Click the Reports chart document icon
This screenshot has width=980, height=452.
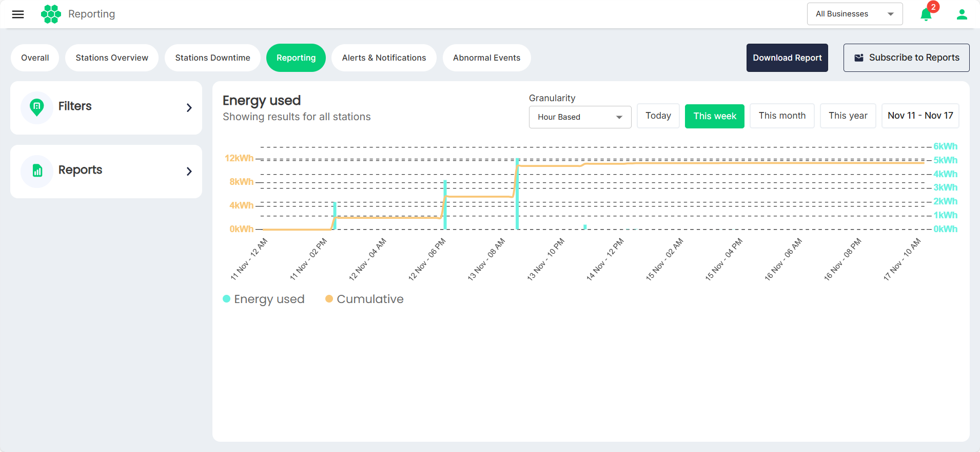(37, 171)
